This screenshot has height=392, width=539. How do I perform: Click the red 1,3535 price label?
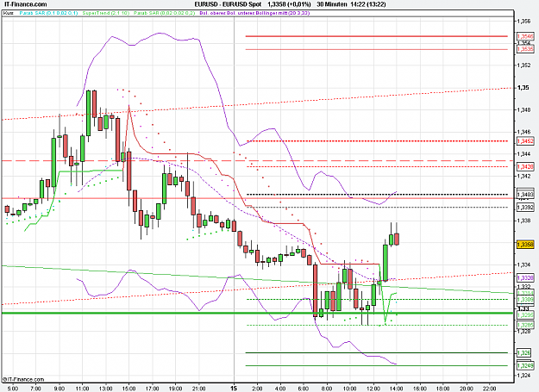point(525,49)
